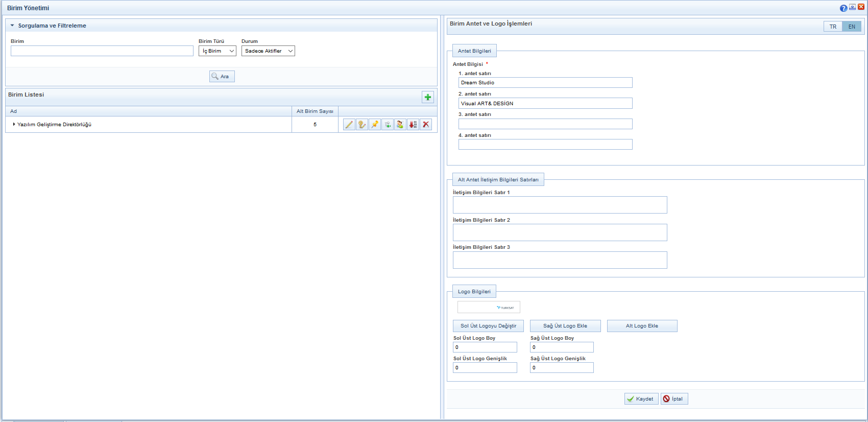Image resolution: width=868 pixels, height=422 pixels.
Task: Click the red X delete icon in the row
Action: click(426, 125)
